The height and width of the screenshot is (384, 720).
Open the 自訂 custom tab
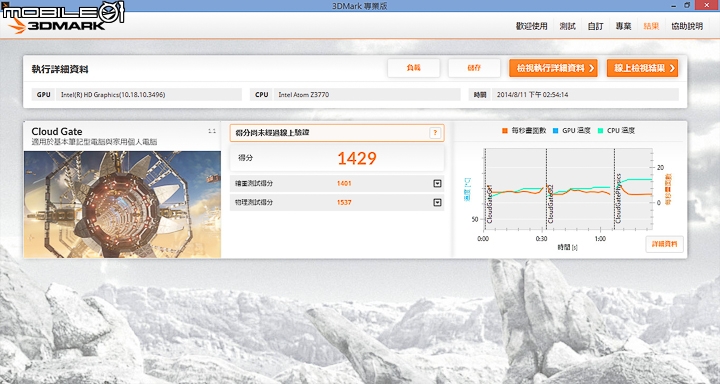595,26
